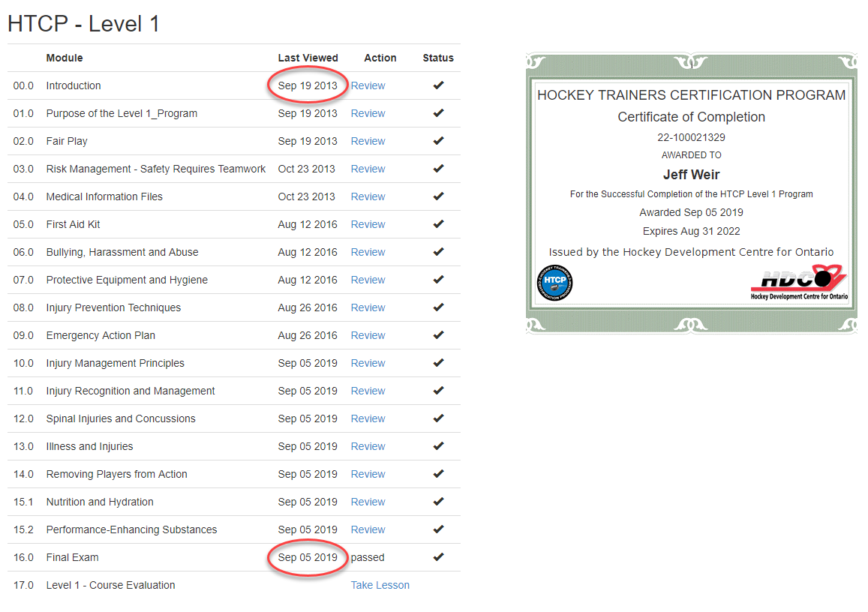Review Bullying, Harassment and Abuse module

click(x=368, y=252)
